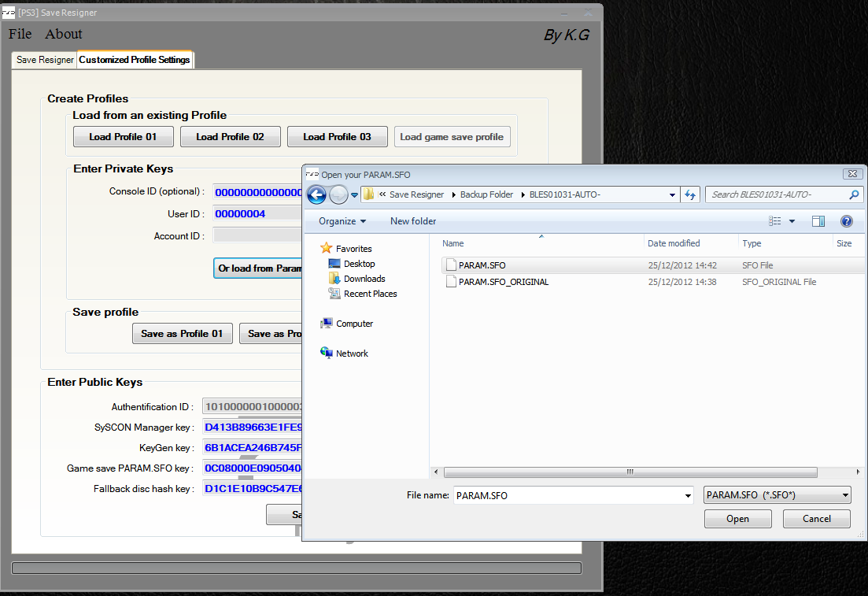This screenshot has width=868, height=596.
Task: Click the Computer icon in navigation pane
Action: [327, 324]
